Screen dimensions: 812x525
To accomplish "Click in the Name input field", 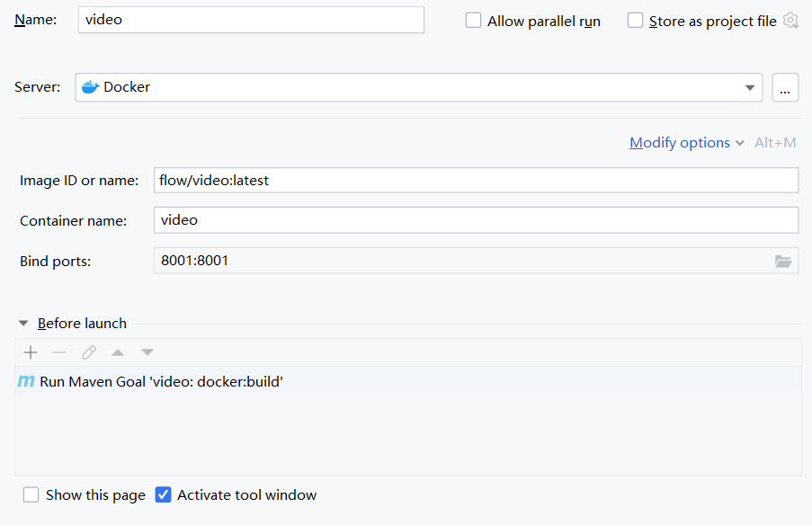I will (x=251, y=20).
